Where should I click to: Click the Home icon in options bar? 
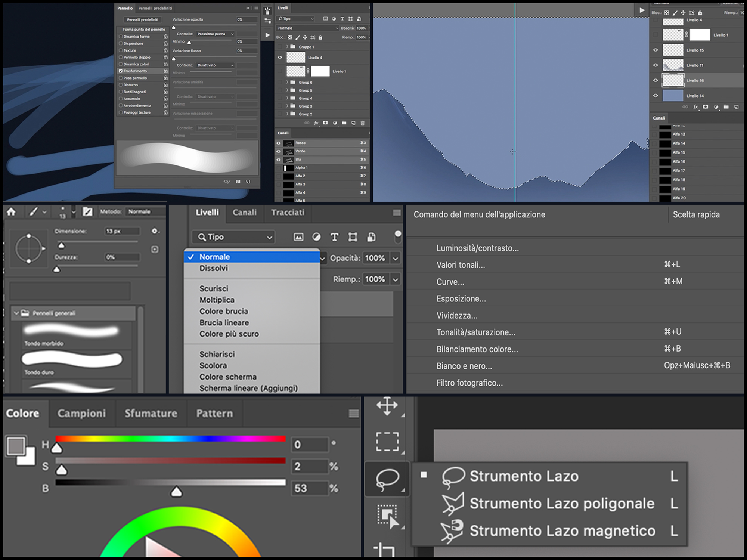click(11, 212)
